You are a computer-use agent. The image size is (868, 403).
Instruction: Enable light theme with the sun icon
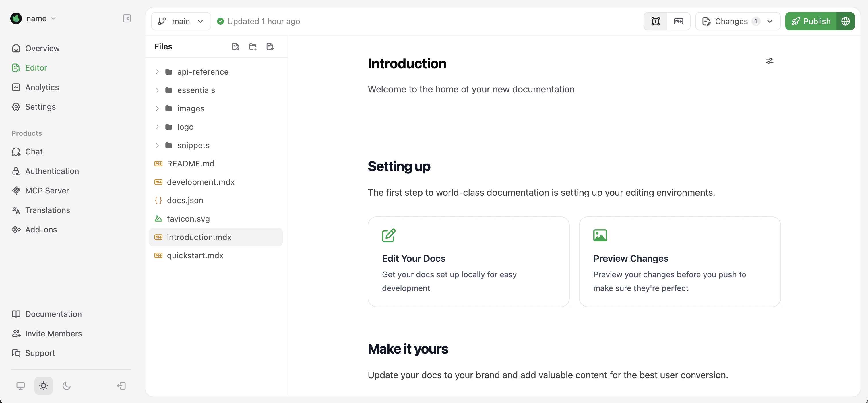43,386
